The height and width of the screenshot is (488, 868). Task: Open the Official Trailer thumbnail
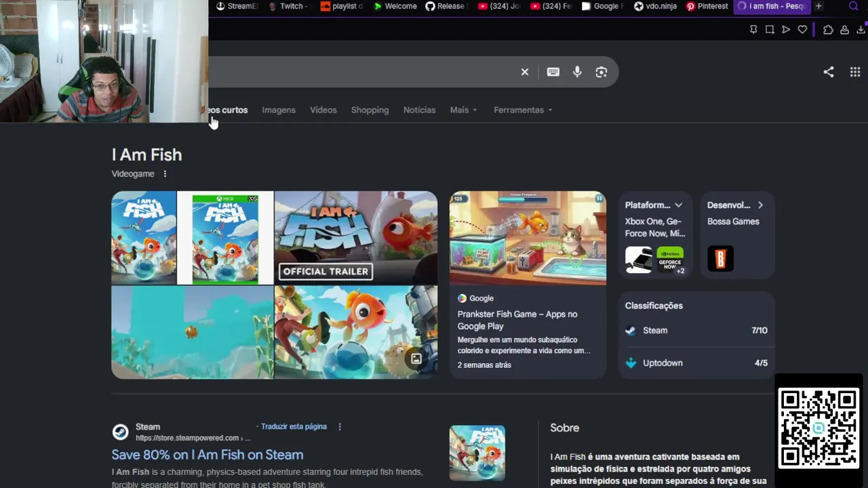[x=356, y=238]
